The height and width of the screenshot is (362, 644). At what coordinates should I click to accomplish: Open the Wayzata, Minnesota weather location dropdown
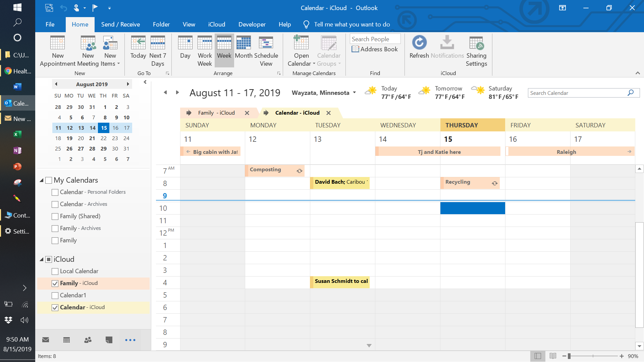point(354,93)
